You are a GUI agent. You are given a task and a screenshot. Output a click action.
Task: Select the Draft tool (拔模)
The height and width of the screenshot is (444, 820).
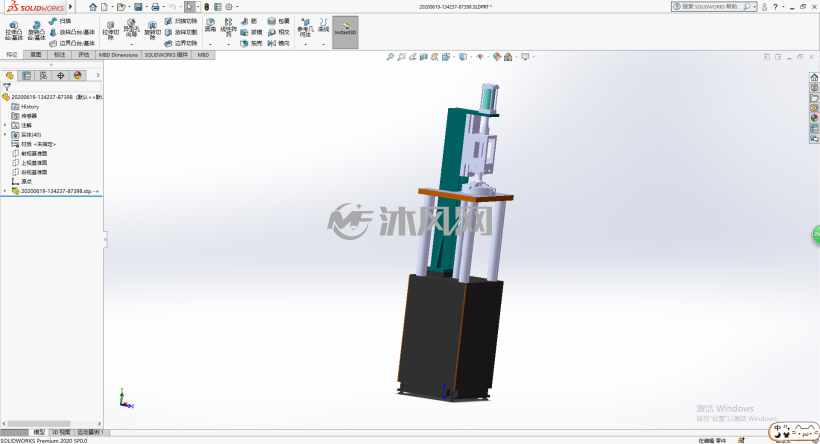pyautogui.click(x=251, y=32)
